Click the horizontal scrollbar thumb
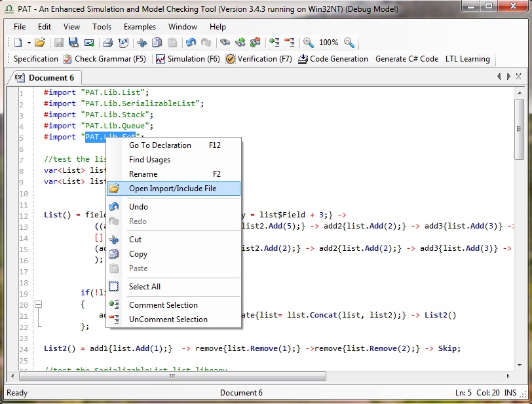 coord(173,376)
